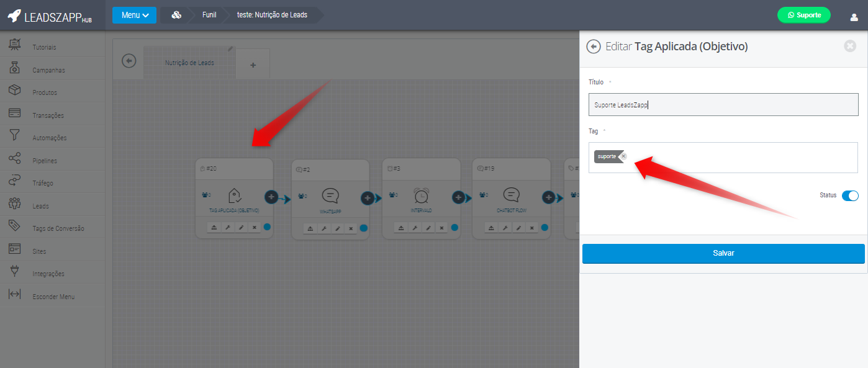This screenshot has height=368, width=868.
Task: Click the plus connector after the WhatsApp node
Action: [367, 198]
